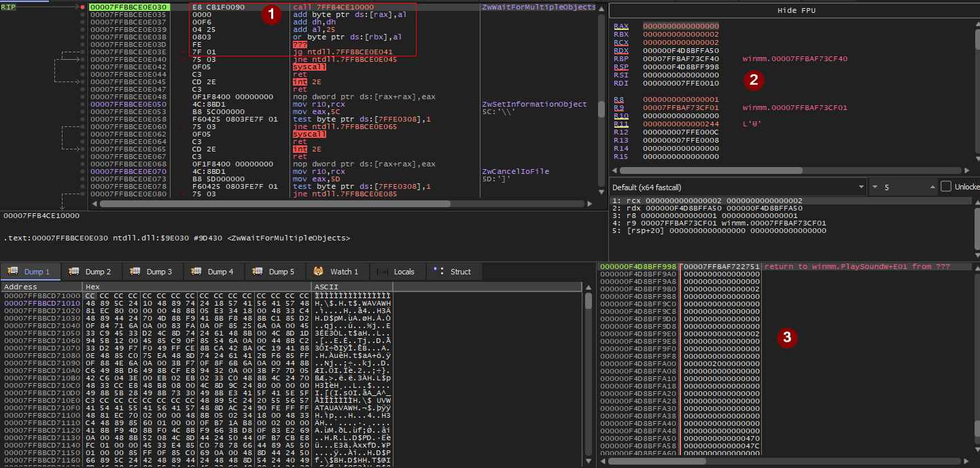Click the RIP indicator label in the gutter
The image size is (980, 468).
click(x=7, y=7)
